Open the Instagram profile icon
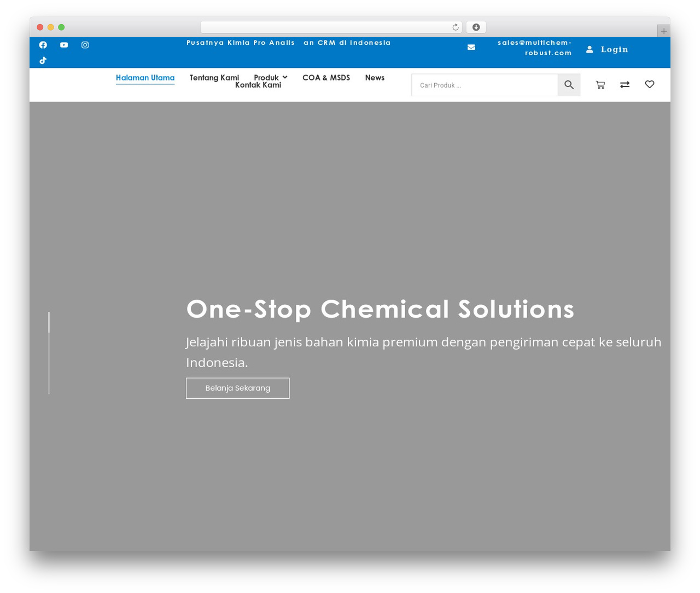The height and width of the screenshot is (593, 700). [x=85, y=45]
